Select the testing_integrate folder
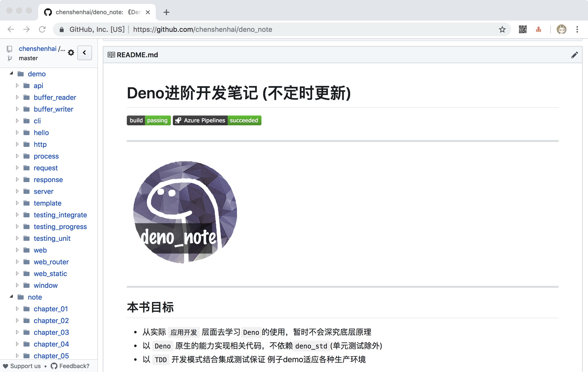 [60, 215]
